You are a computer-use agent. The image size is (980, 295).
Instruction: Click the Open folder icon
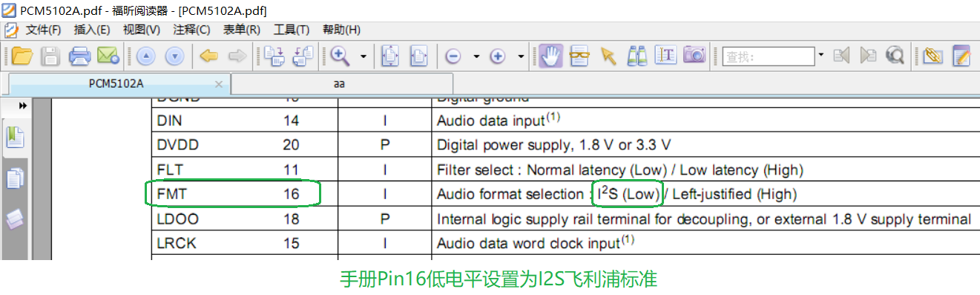tap(23, 56)
